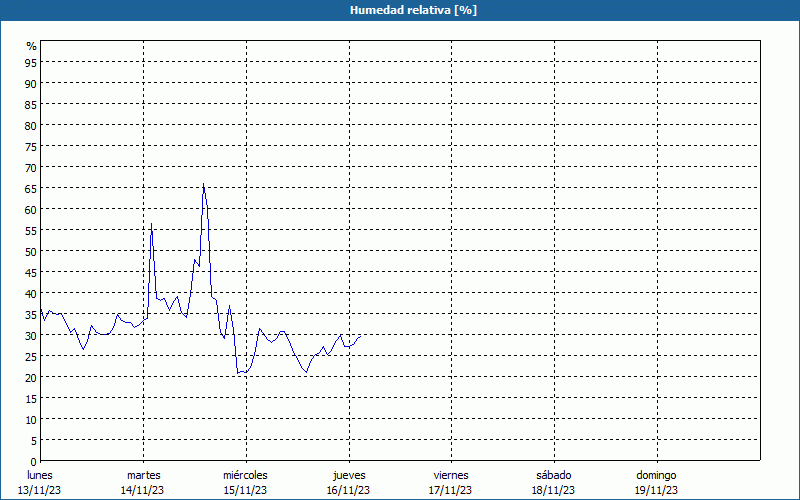Viewport: 800px width, 500px height.
Task: Click the 15 y-axis value
Action: click(x=31, y=398)
